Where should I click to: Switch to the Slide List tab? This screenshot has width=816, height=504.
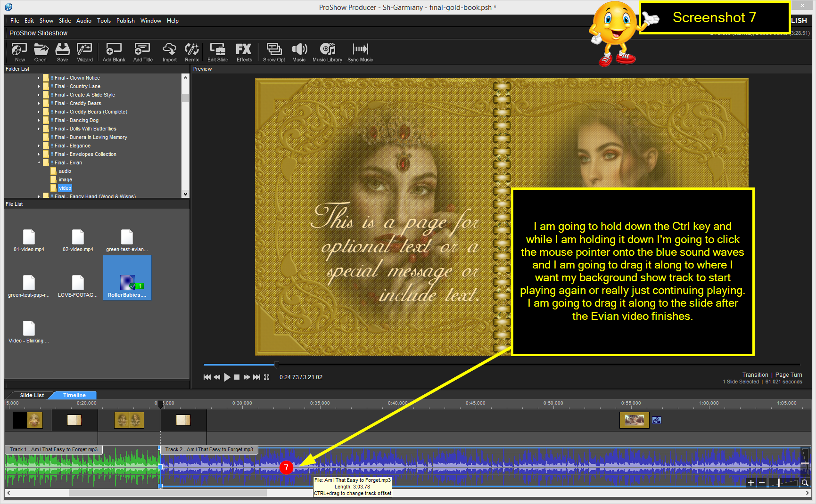(32, 395)
